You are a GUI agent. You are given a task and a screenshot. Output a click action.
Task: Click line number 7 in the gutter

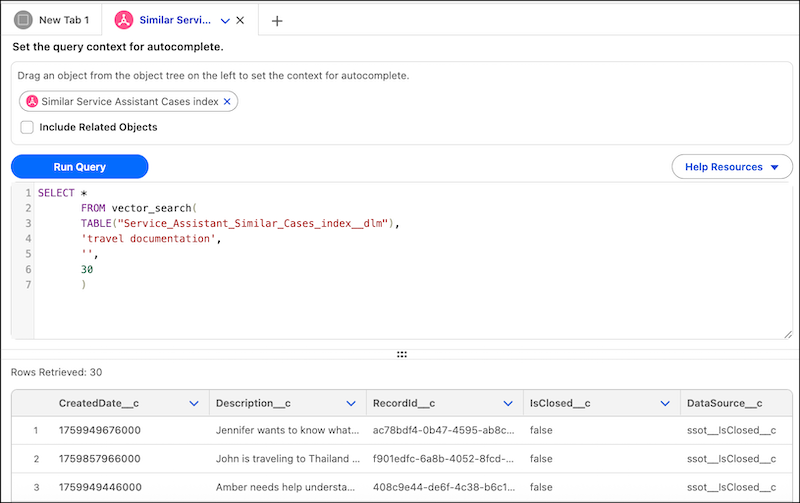click(x=28, y=285)
